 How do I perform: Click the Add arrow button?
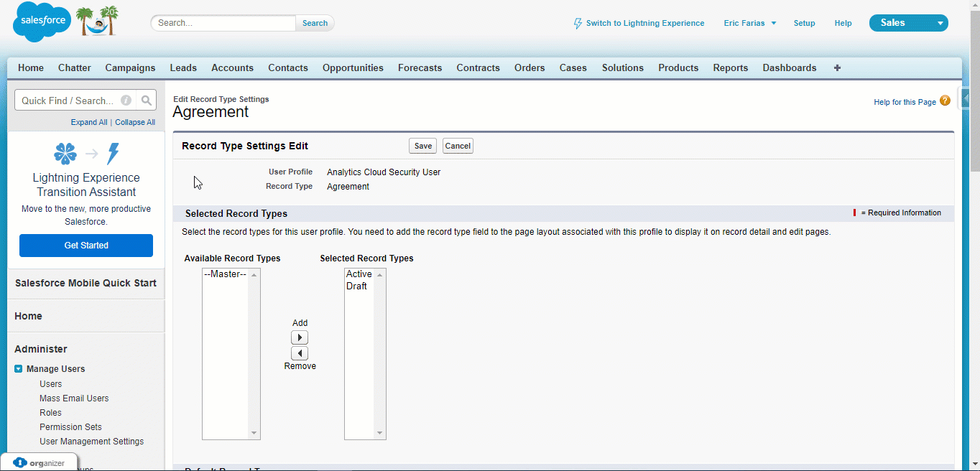pos(300,337)
